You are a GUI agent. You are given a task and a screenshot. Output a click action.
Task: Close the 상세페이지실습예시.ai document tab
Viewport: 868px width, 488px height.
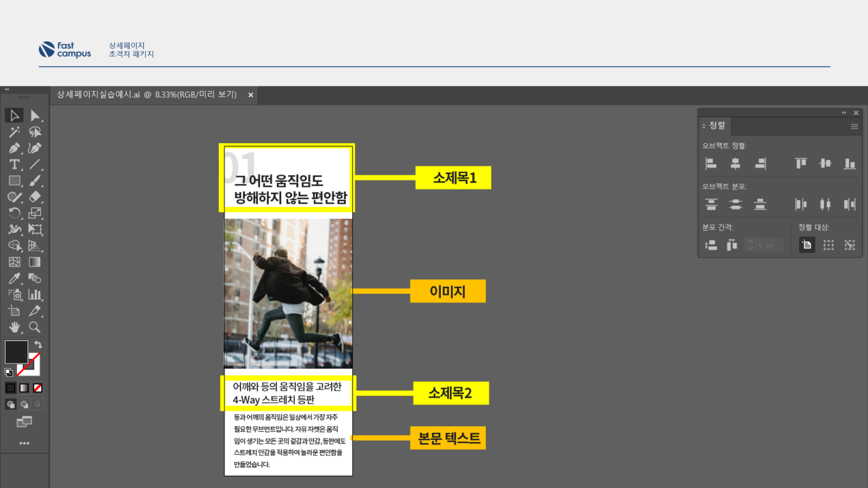click(x=251, y=95)
